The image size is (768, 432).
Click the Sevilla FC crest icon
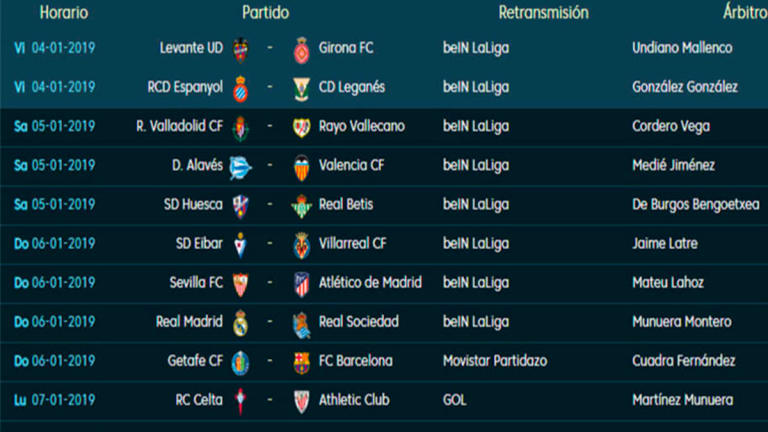240,284
